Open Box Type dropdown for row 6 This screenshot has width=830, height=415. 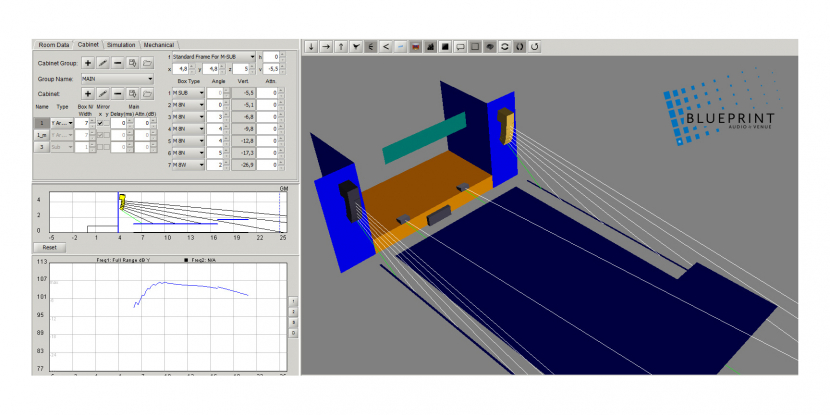(x=188, y=153)
